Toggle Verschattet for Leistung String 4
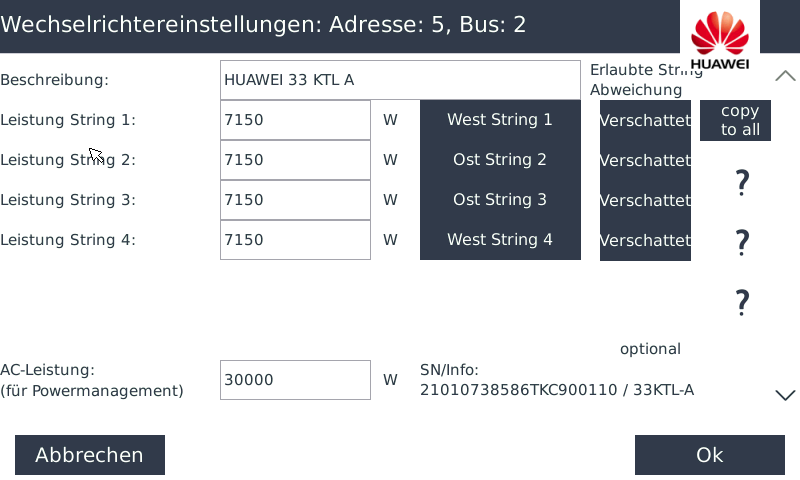The height and width of the screenshot is (480, 800). pyautogui.click(x=645, y=240)
